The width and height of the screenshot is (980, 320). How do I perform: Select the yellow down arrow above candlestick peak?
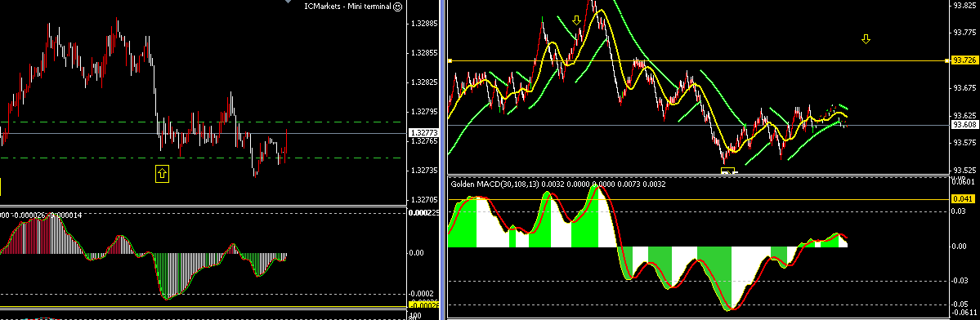point(576,20)
